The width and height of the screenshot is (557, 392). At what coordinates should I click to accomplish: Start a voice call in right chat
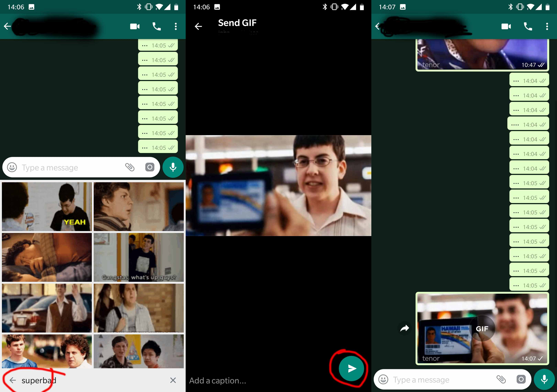528,26
